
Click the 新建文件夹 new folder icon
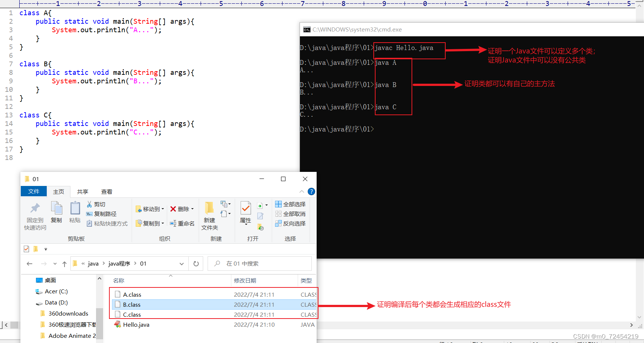click(x=209, y=207)
